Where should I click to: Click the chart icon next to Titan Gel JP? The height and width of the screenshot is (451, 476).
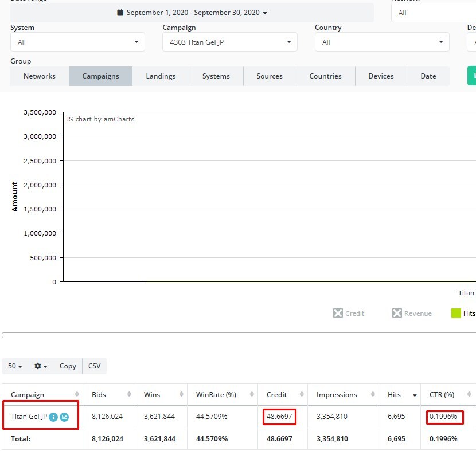coord(64,417)
